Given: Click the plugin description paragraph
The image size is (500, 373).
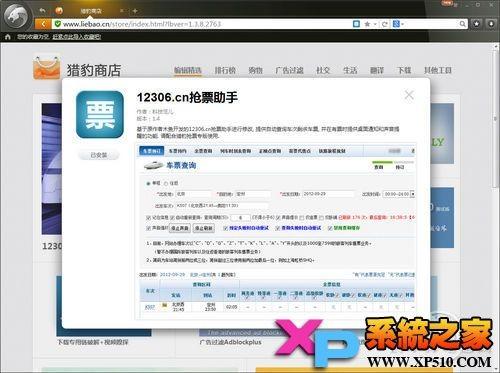Looking at the screenshot, I should point(268,132).
